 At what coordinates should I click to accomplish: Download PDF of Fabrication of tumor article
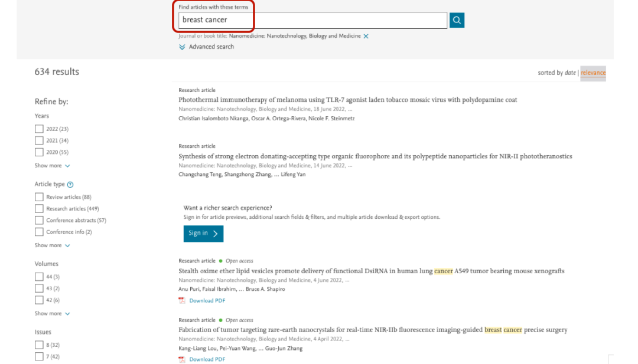[x=207, y=359]
